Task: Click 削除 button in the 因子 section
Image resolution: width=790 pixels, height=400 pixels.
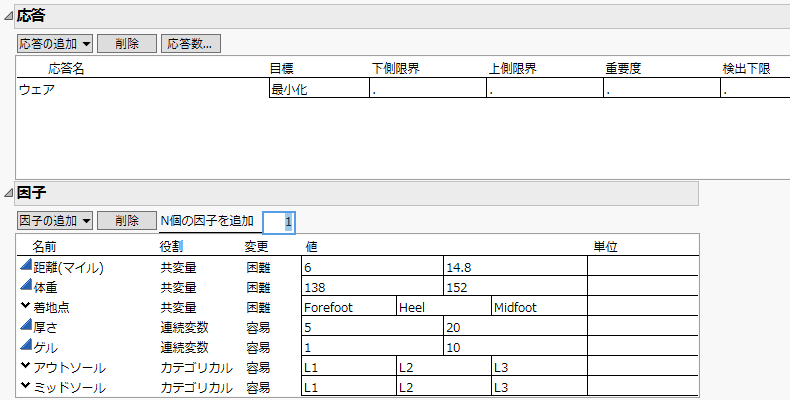Action: point(127,221)
